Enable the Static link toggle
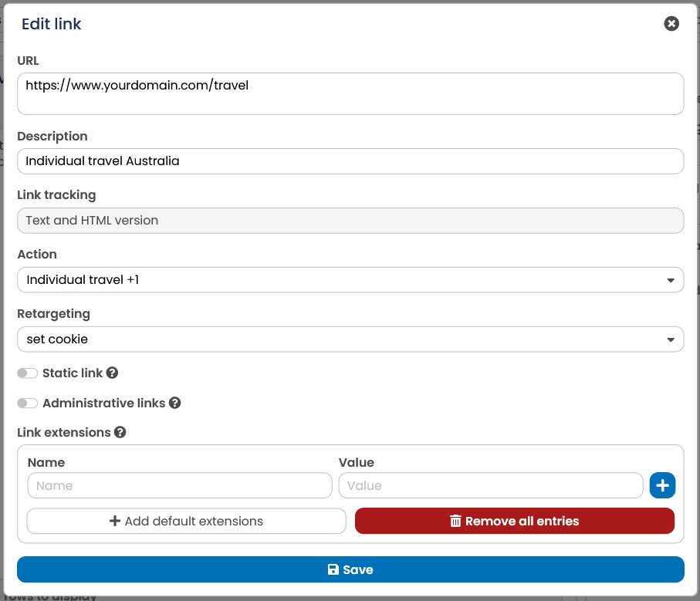The height and width of the screenshot is (601, 700). pyautogui.click(x=27, y=373)
